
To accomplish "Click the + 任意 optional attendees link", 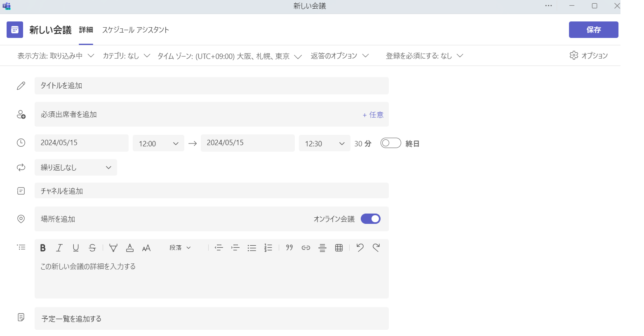I will tap(373, 115).
